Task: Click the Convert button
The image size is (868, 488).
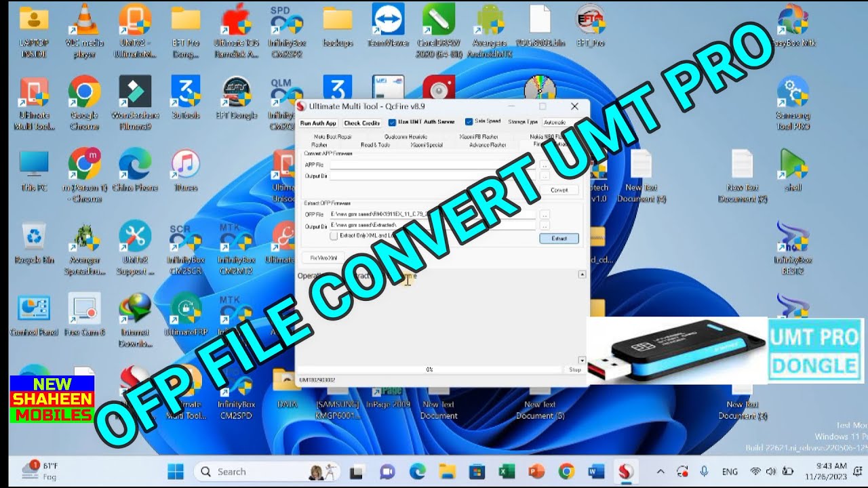Action: pos(559,190)
